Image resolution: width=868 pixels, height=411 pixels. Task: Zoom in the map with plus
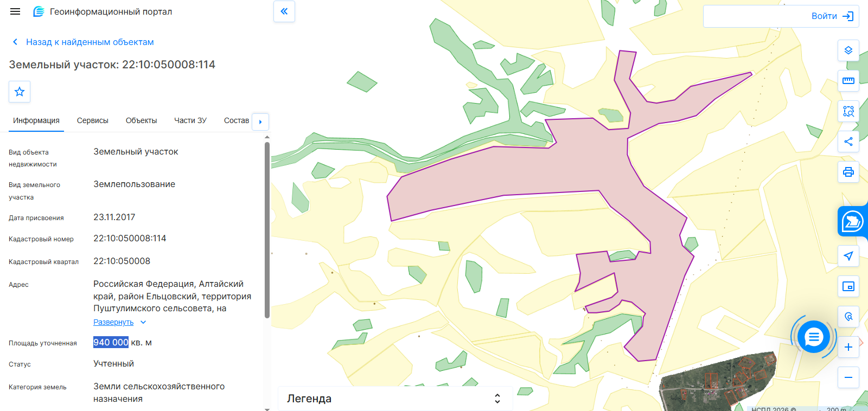click(848, 347)
